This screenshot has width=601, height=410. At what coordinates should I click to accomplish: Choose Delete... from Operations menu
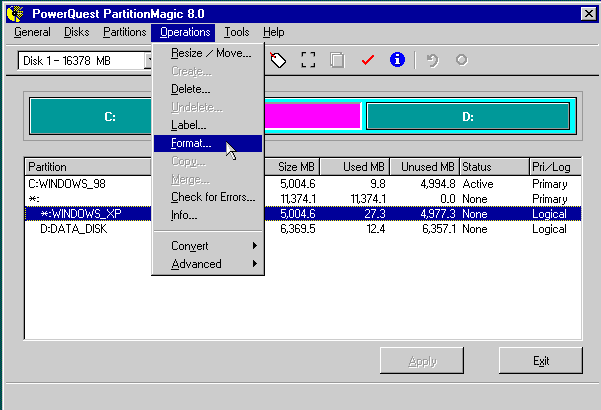tap(208, 89)
